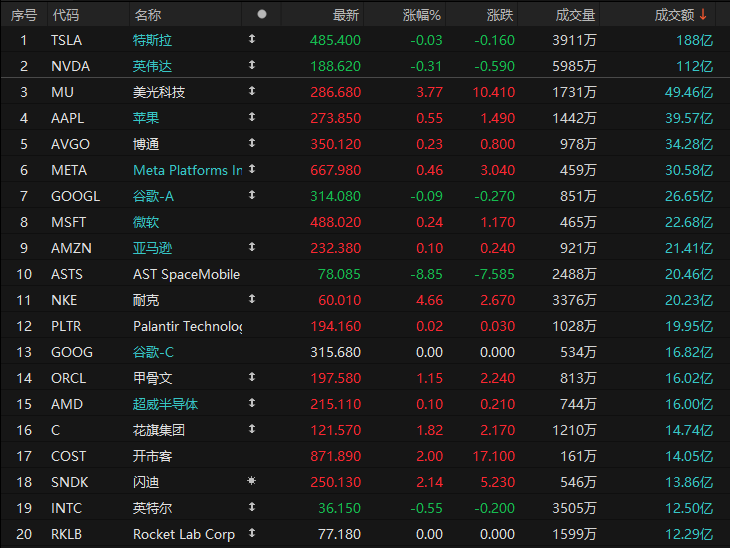
Task: Sort by the 涨跌 column header
Action: (x=500, y=15)
